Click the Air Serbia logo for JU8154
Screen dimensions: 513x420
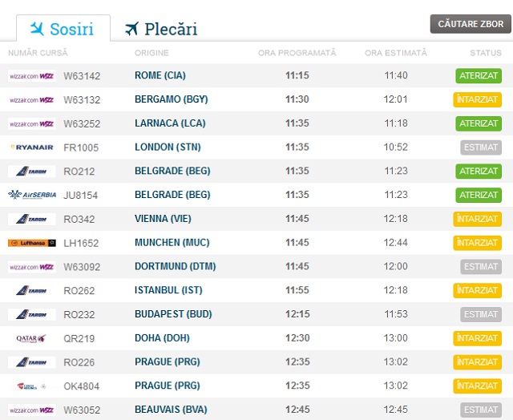[x=31, y=195]
